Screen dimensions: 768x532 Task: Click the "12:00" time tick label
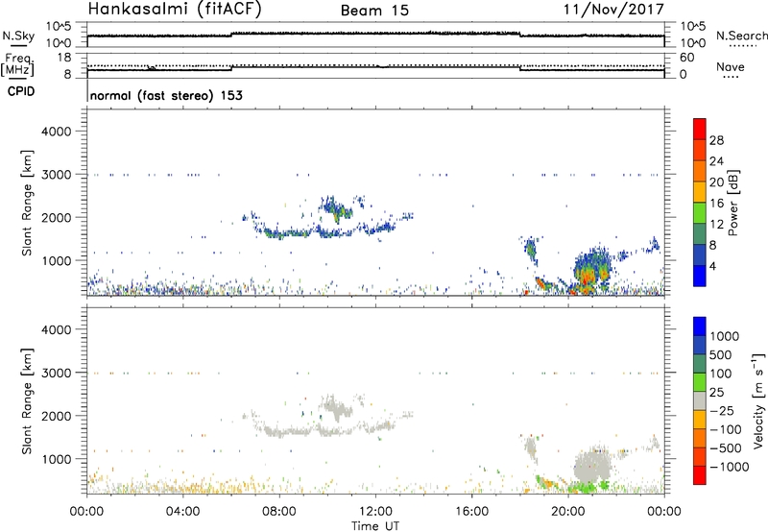pyautogui.click(x=375, y=512)
